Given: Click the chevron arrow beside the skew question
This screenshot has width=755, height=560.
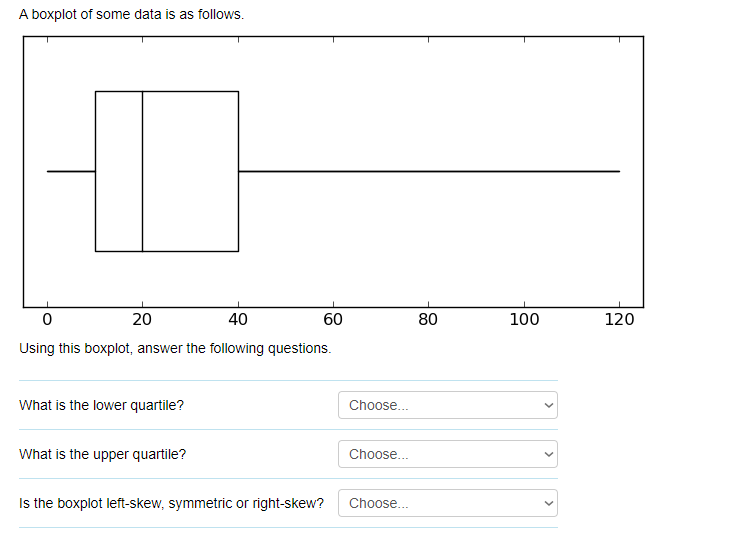Looking at the screenshot, I should click(x=548, y=504).
